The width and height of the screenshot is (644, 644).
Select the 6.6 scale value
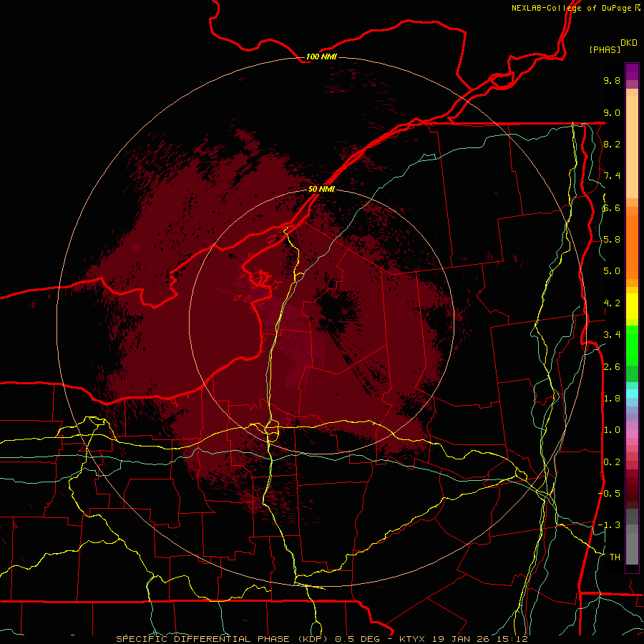point(612,208)
